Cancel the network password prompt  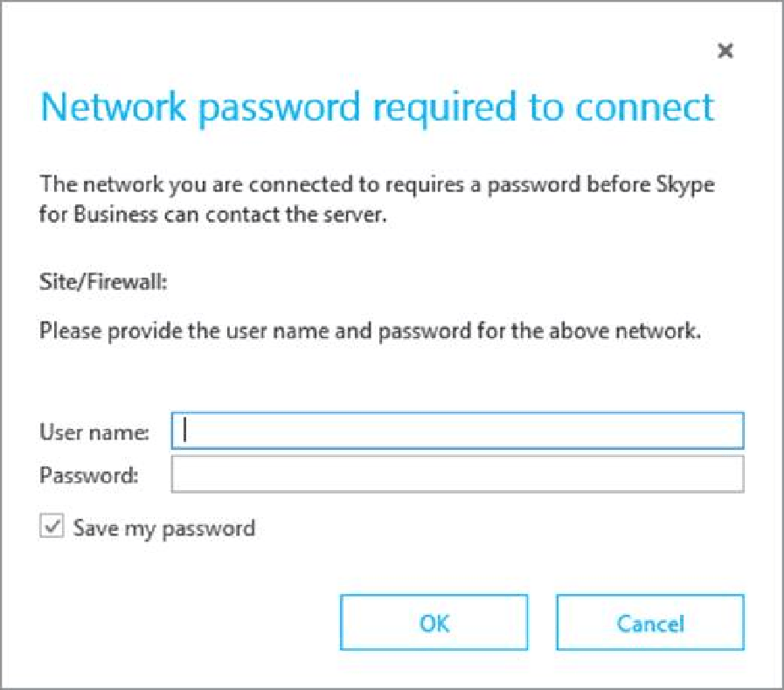pos(649,623)
